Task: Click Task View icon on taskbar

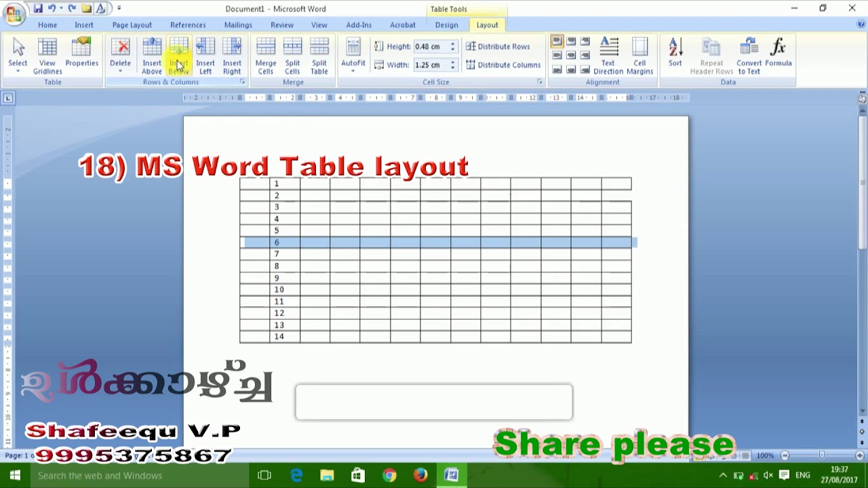Action: [x=264, y=475]
